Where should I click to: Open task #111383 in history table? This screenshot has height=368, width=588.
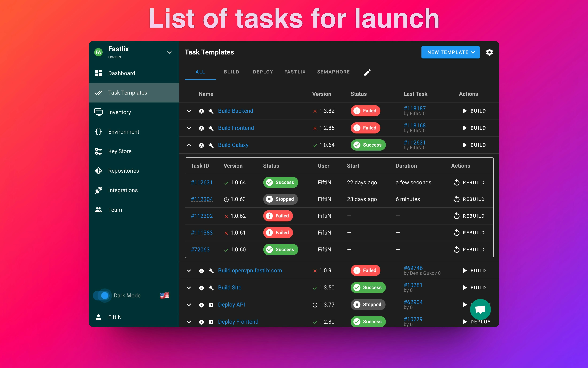[202, 233]
